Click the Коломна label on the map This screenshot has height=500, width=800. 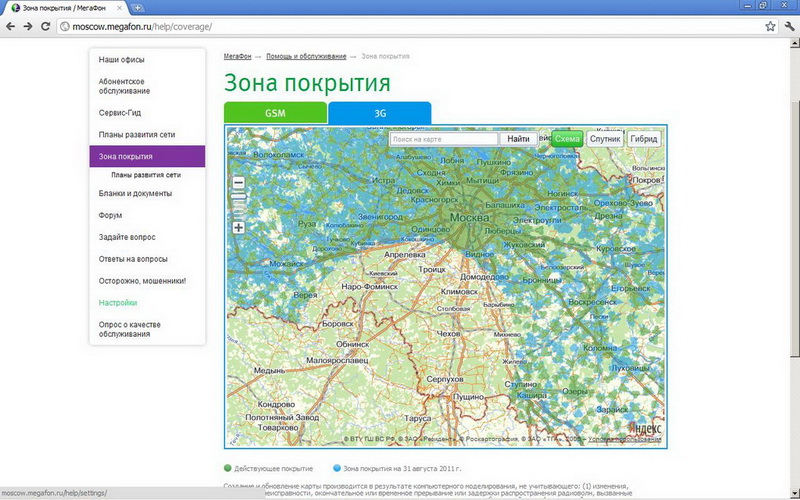pyautogui.click(x=600, y=348)
